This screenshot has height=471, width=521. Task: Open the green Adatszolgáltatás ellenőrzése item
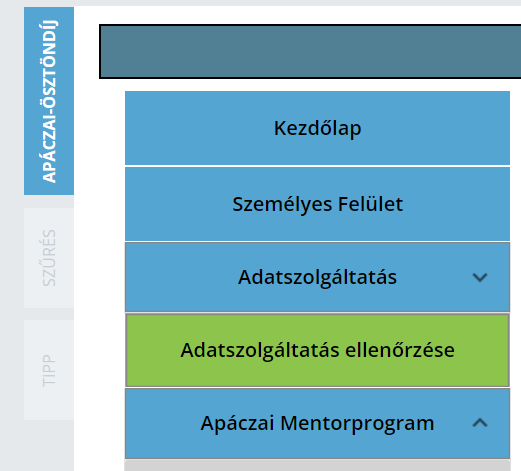point(317,350)
